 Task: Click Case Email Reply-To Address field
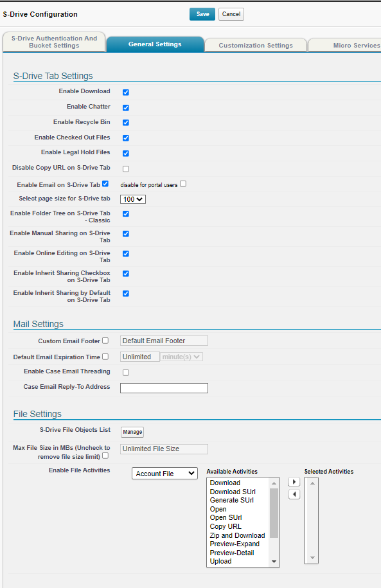(164, 388)
